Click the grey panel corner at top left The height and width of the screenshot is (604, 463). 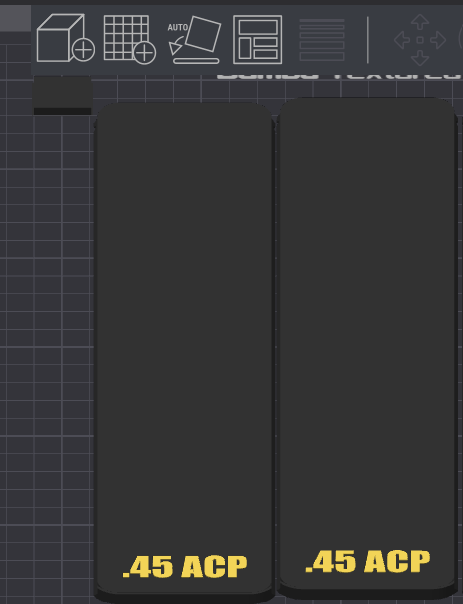[15, 18]
